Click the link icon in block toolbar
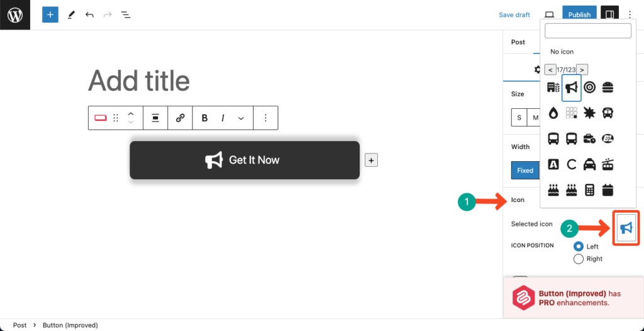644x331 pixels. [x=180, y=118]
